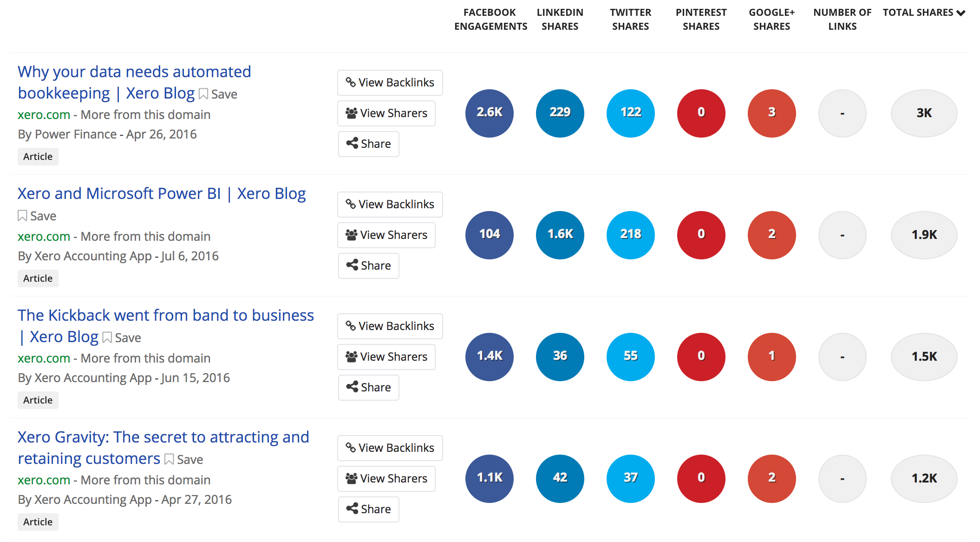Toggle Save bookmark for Xero Gravity article
Image resolution: width=980 pixels, height=542 pixels.
coord(170,459)
